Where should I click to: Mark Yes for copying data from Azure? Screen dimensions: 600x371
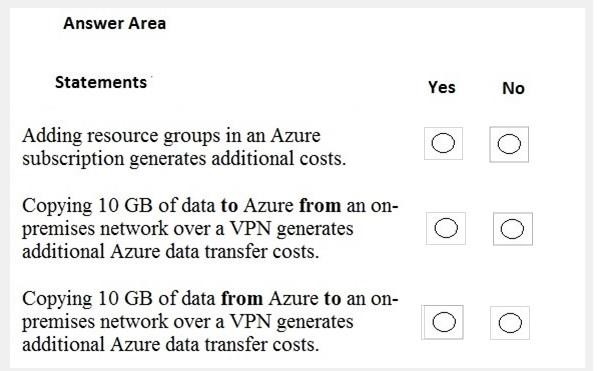tap(444, 322)
